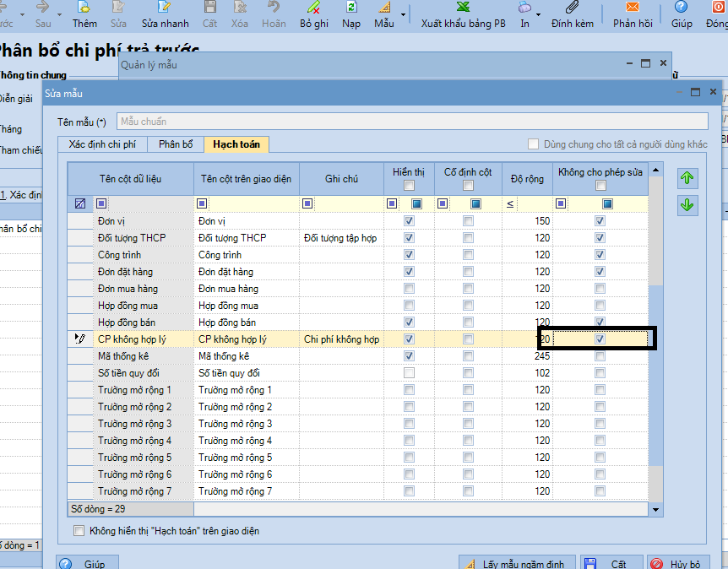Click the In printer icon

(x=524, y=7)
